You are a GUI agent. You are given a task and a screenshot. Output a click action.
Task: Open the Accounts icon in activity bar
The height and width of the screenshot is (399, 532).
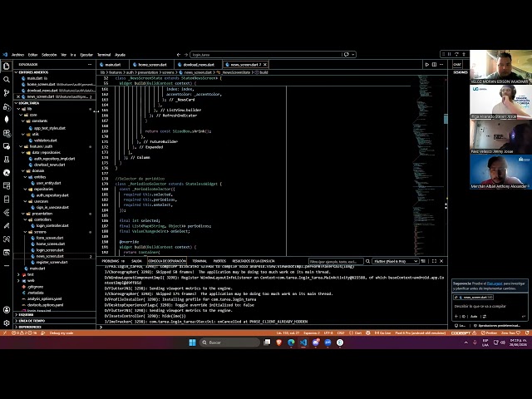[x=7, y=310]
